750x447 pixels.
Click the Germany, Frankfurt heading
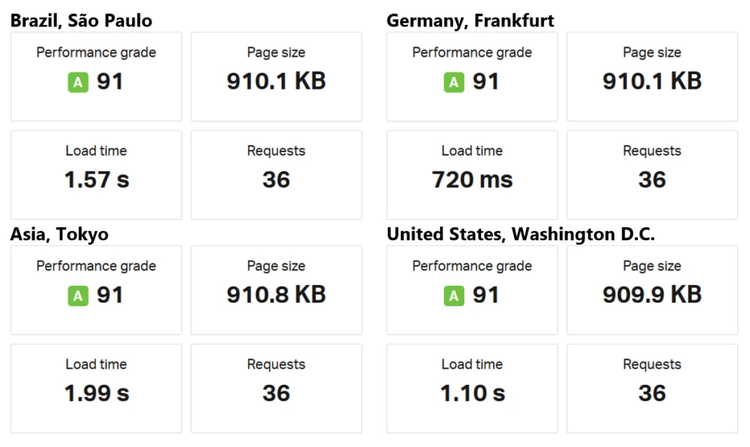(470, 20)
